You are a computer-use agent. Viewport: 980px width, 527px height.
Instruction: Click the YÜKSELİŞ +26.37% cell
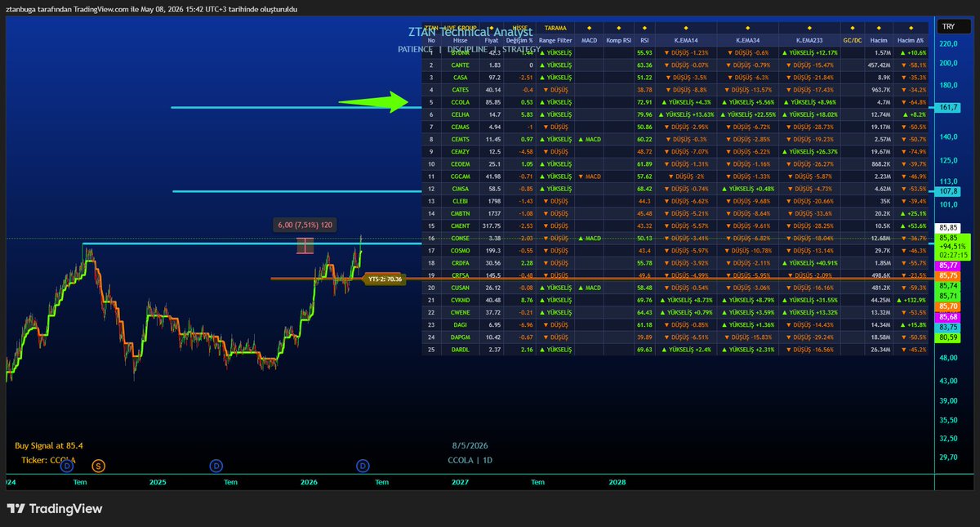809,152
